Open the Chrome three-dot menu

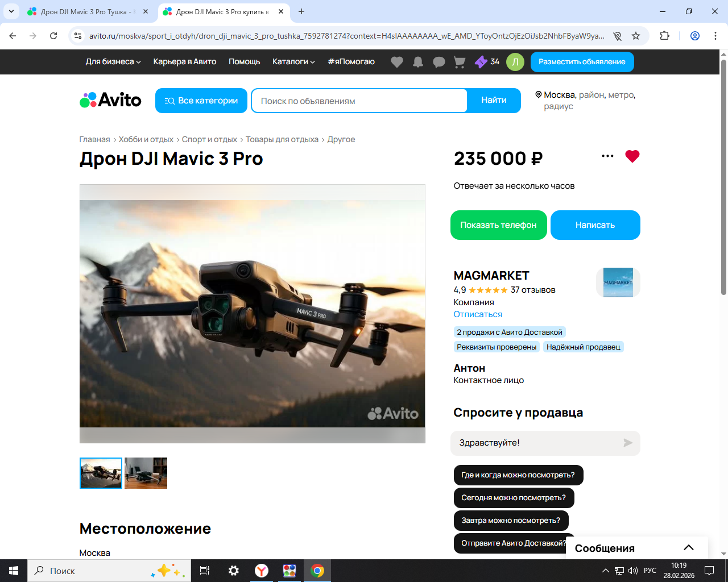point(715,36)
